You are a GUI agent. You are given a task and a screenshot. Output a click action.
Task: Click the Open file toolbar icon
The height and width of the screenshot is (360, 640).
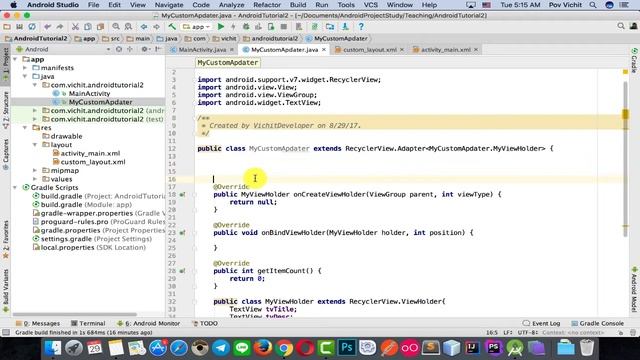pyautogui.click(x=7, y=27)
